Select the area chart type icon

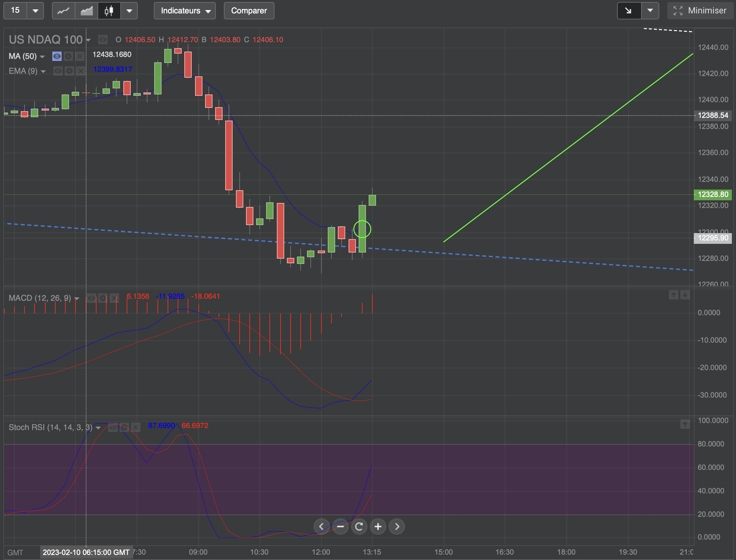[x=86, y=11]
